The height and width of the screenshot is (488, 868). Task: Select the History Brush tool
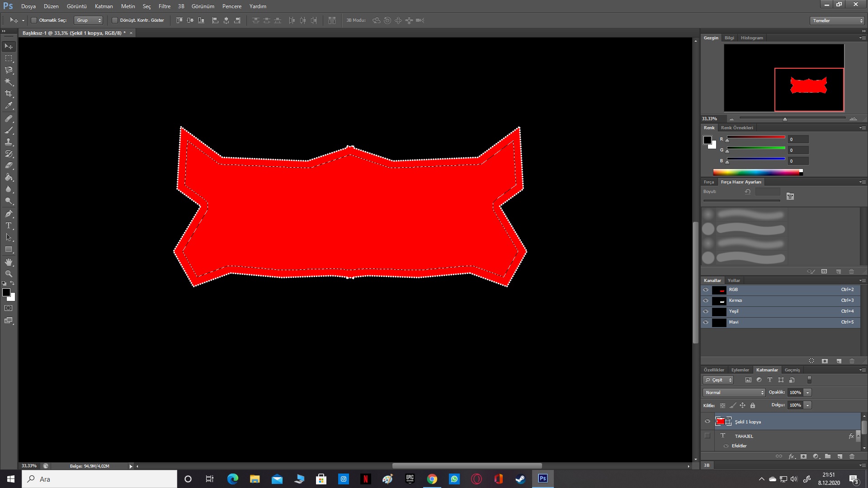[9, 154]
